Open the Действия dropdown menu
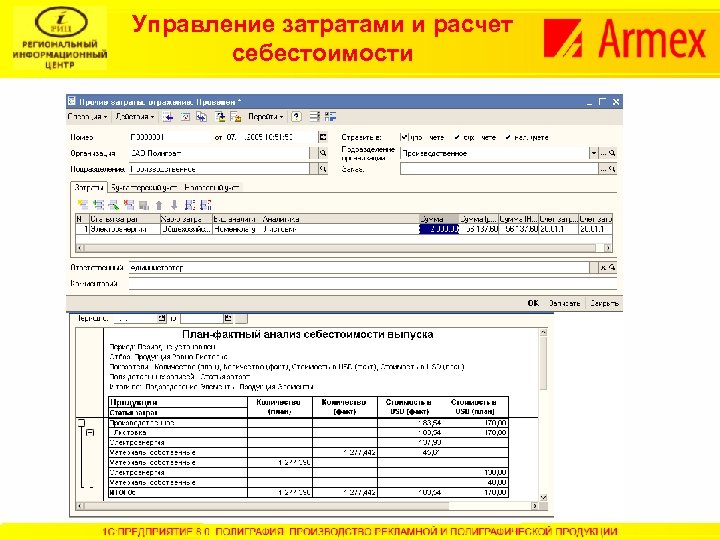The width and height of the screenshot is (720, 540). (135, 117)
